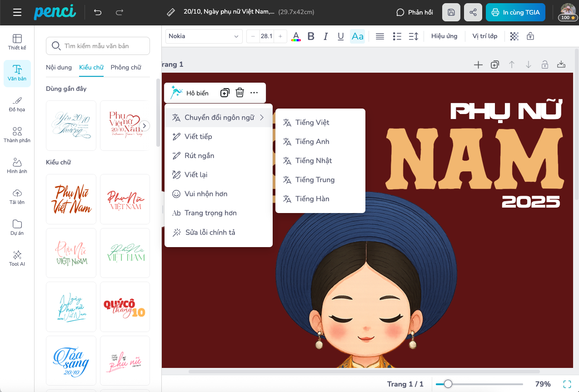Show more recently used styles arrow

tap(145, 126)
